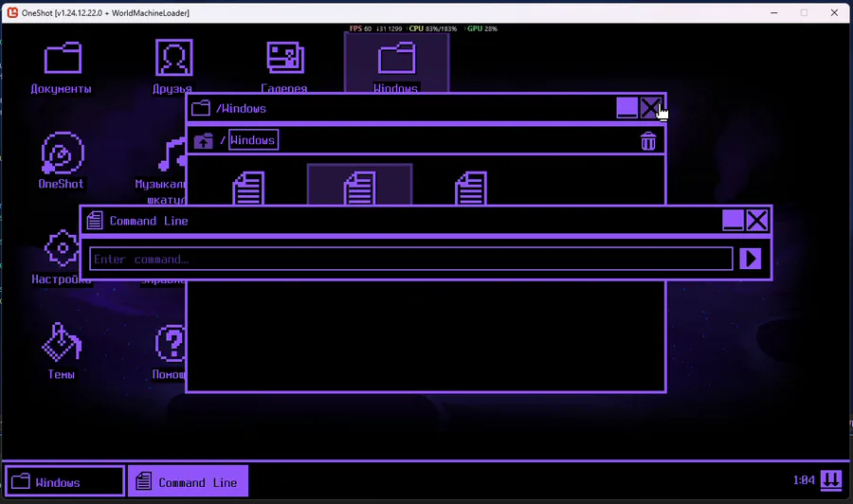Run the entered command arrow
Image resolution: width=853 pixels, height=504 pixels.
click(751, 259)
